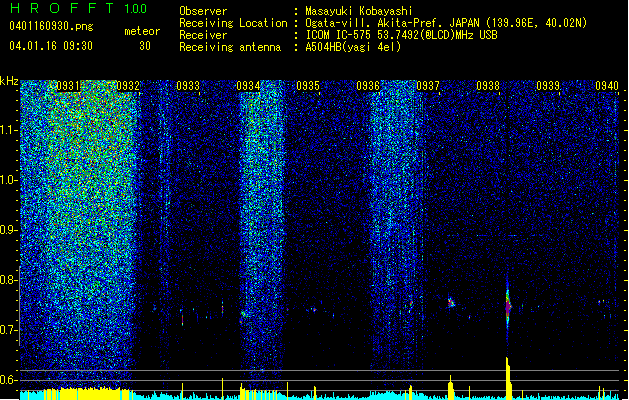The width and height of the screenshot is (629, 400).
Task: Click the Observer label
Action: 203,11
